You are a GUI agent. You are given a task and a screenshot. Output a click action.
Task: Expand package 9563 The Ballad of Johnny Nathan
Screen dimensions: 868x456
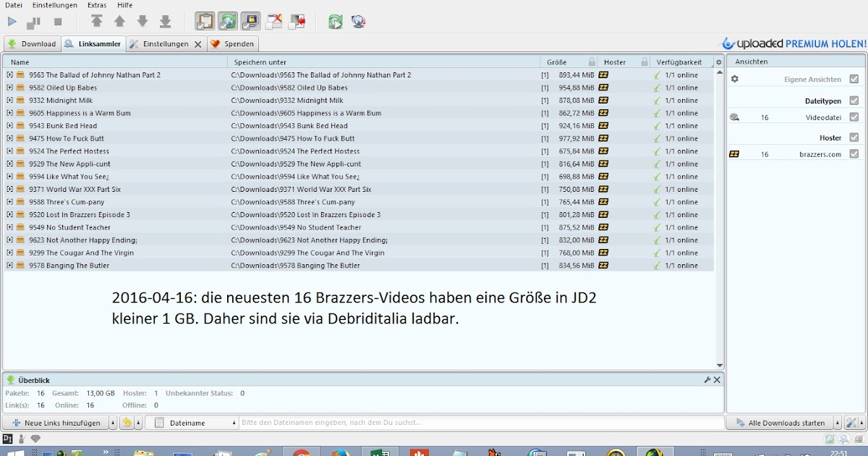point(9,75)
